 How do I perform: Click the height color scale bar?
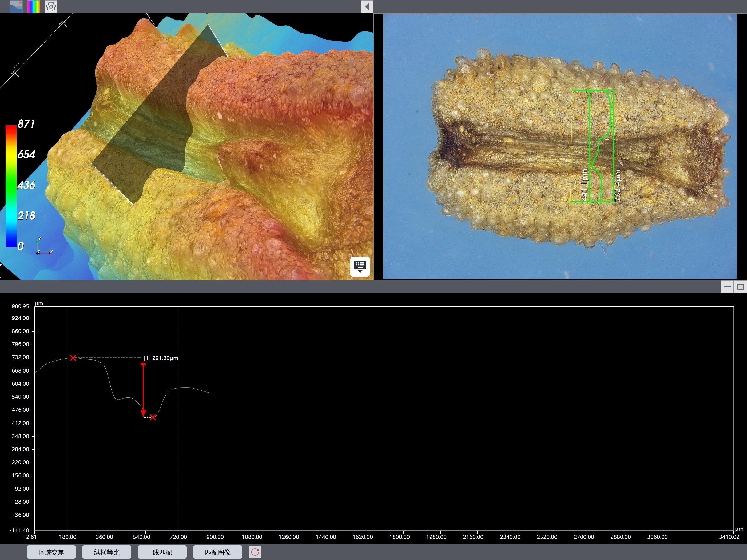pos(11,186)
